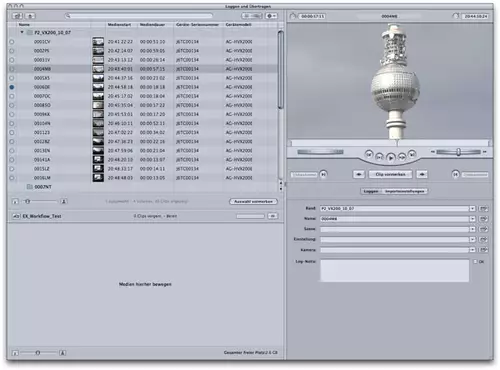Click inside the Log-Notiz text area
500x370 pixels.
coord(395,271)
